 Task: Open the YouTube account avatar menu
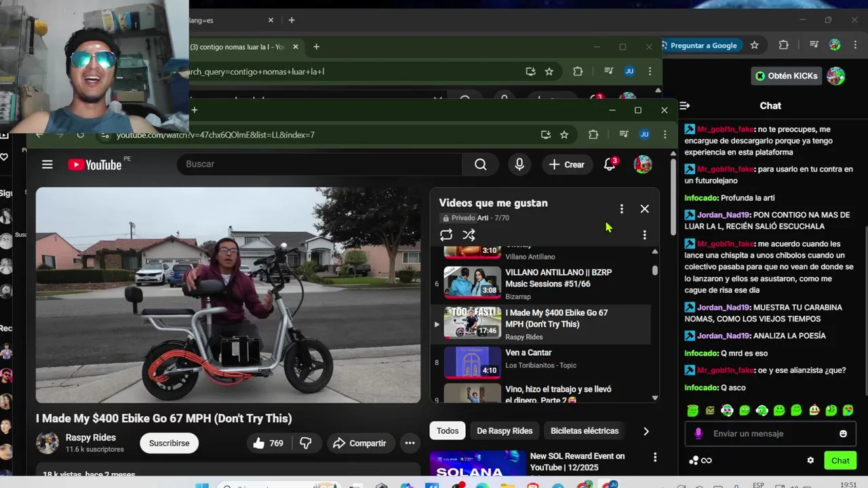[642, 164]
